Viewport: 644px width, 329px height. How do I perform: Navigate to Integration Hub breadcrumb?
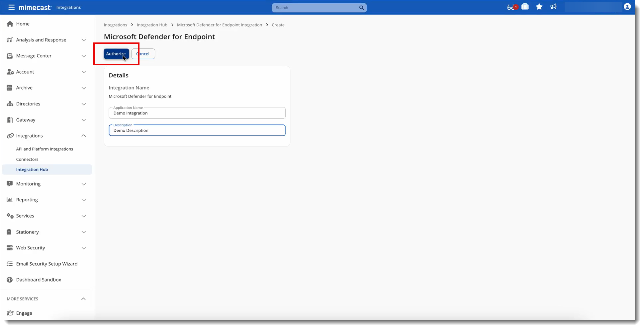[x=152, y=25]
